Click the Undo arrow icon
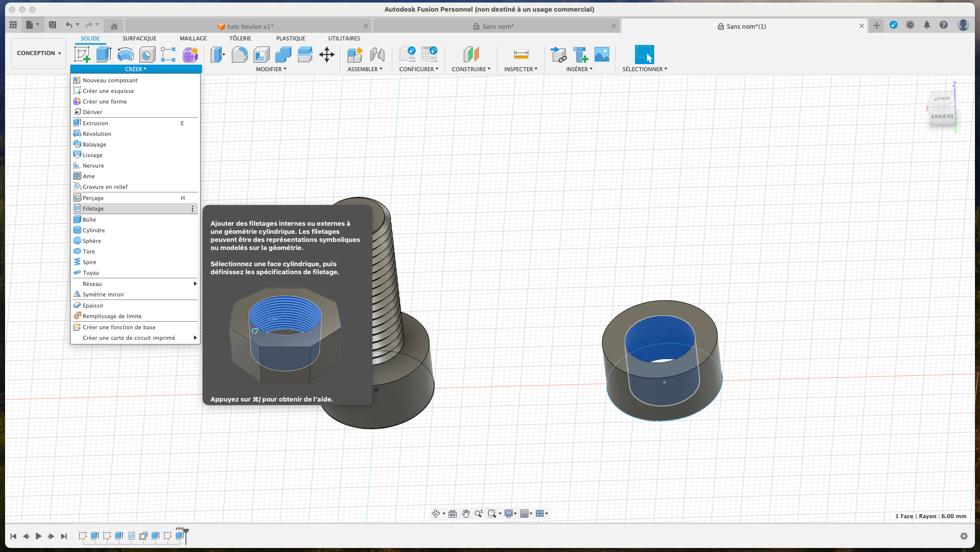This screenshot has width=980, height=552. coord(69,25)
